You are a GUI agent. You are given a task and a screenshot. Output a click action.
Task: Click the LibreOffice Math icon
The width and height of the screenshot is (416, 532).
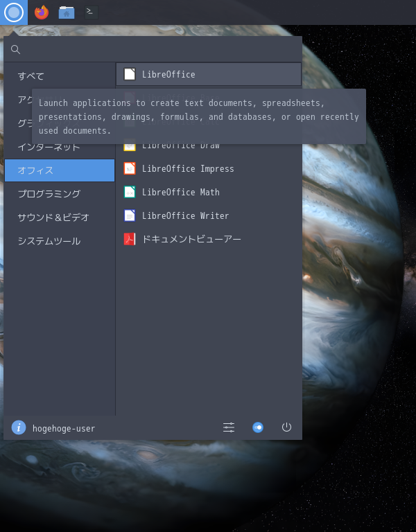(x=130, y=192)
